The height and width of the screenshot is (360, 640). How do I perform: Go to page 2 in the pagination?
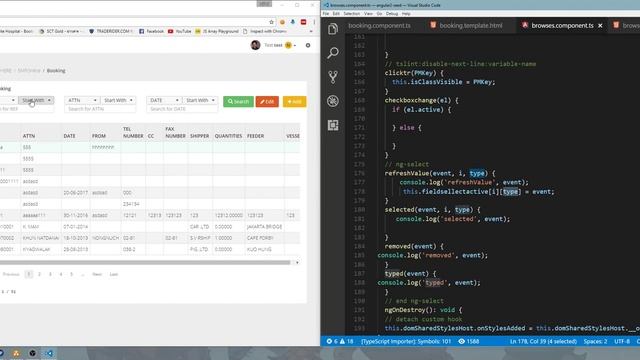pyautogui.click(x=40, y=274)
